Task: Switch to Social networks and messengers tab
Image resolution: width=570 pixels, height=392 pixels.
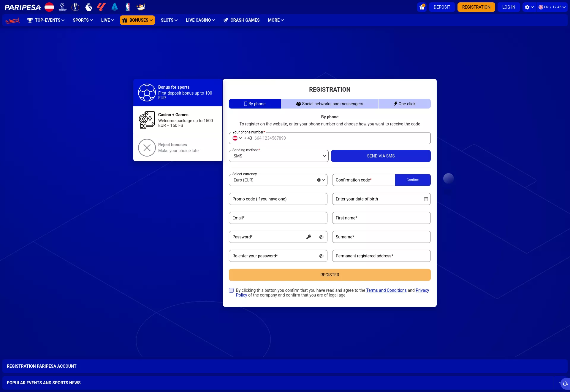Action: tap(330, 104)
